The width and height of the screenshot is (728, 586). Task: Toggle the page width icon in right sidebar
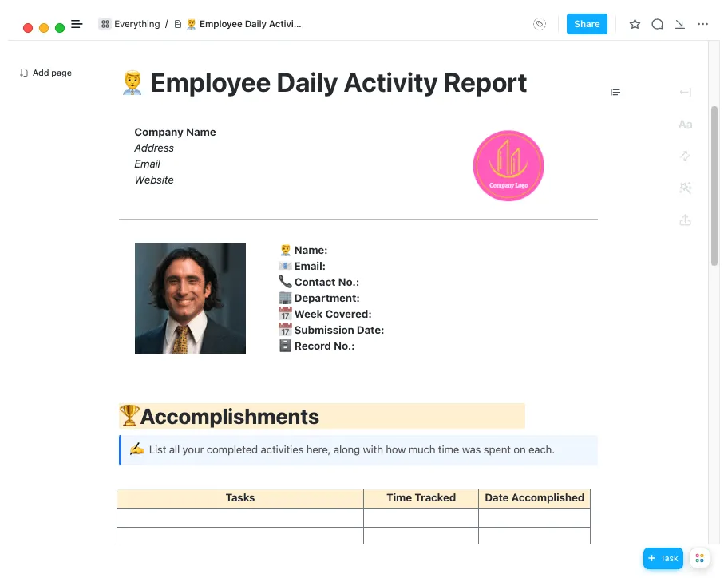(685, 92)
